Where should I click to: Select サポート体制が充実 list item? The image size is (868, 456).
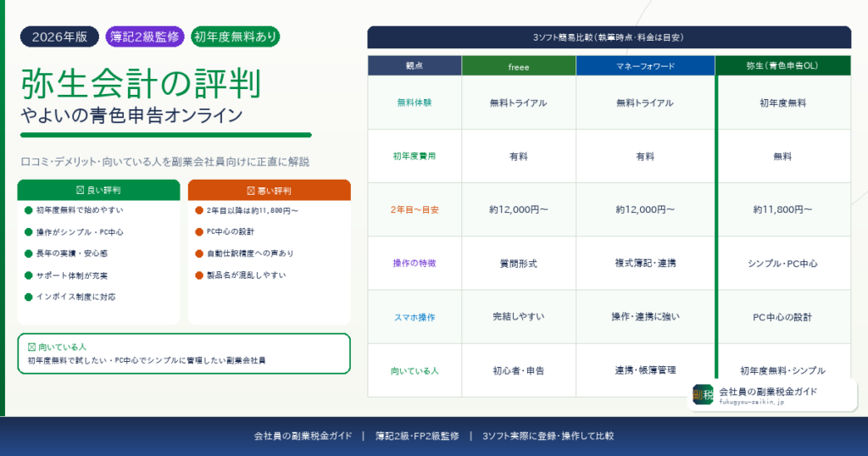pyautogui.click(x=66, y=275)
